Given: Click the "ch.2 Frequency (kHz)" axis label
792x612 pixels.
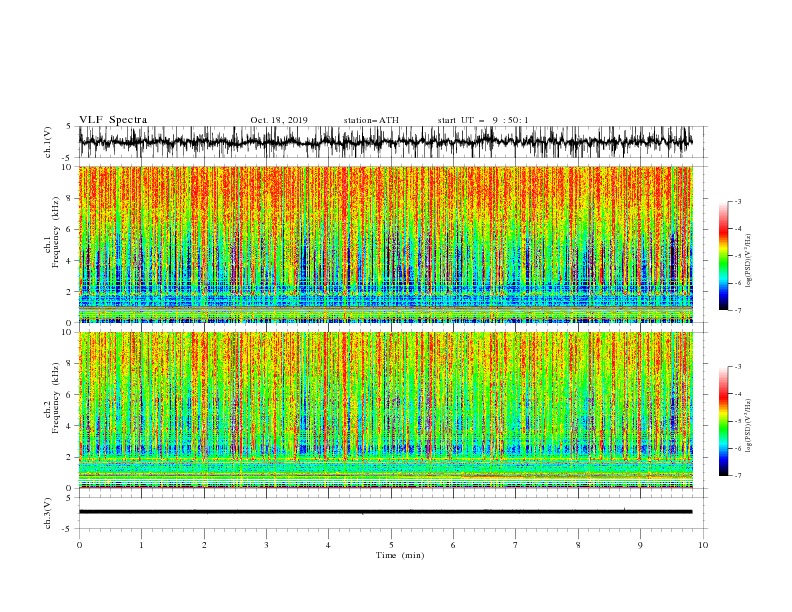Looking at the screenshot, I should coord(53,398).
